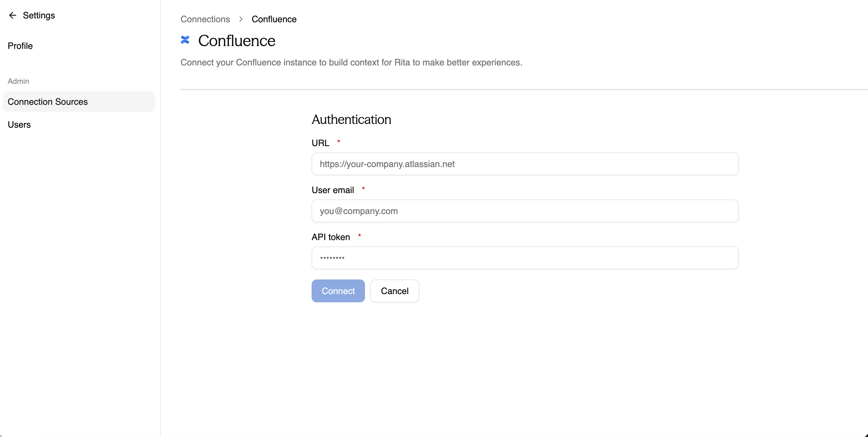The width and height of the screenshot is (868, 437).
Task: Select Connection Sources in the sidebar
Action: (47, 101)
